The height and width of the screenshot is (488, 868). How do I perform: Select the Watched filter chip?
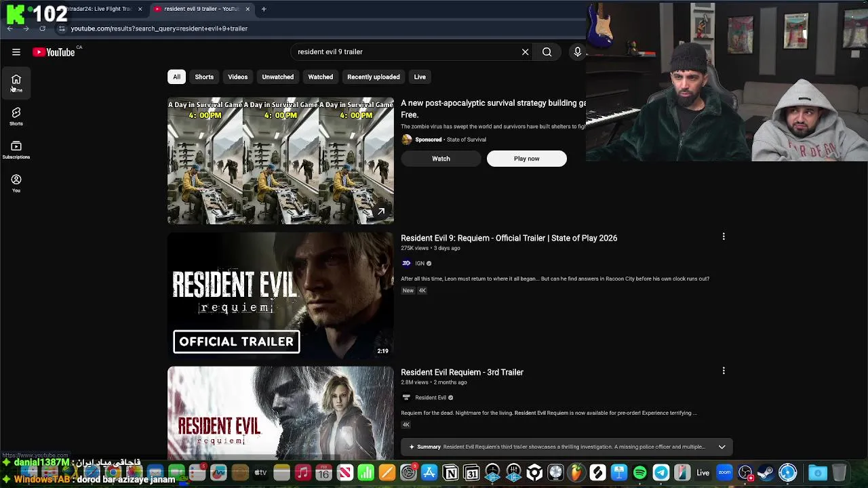tap(320, 77)
